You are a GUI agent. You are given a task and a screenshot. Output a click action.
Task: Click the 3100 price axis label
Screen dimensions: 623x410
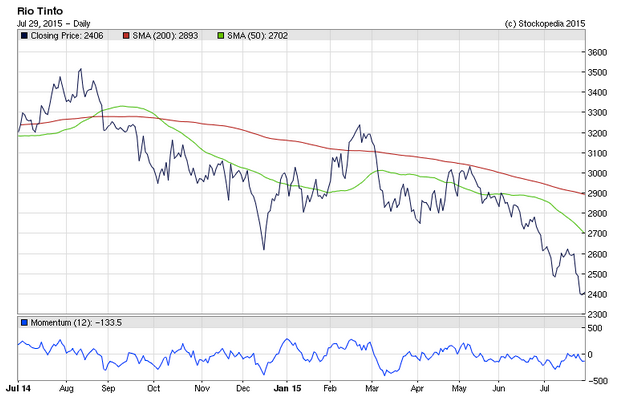tap(597, 153)
